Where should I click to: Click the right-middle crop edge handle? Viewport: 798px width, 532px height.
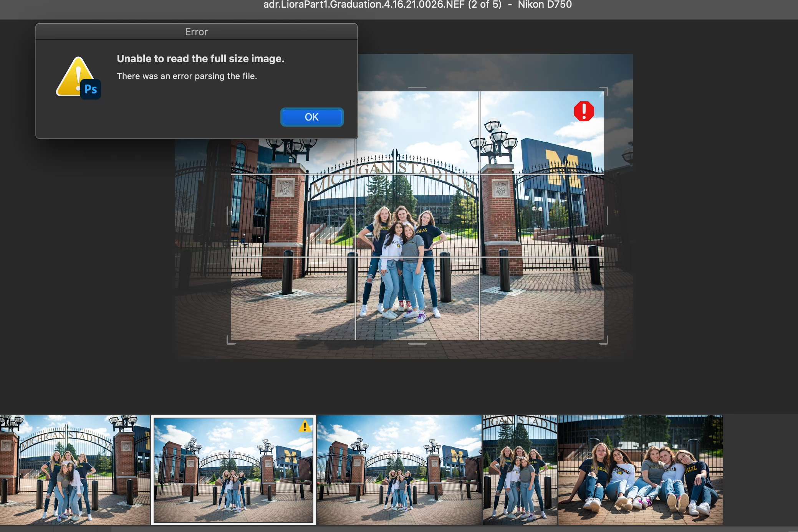click(x=607, y=216)
